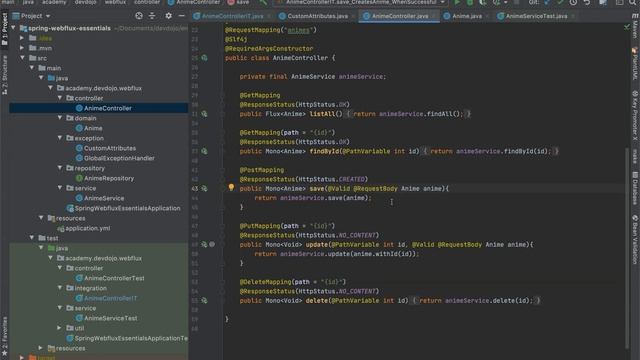Select AnimeControllerIT in integration package
This screenshot has height=360, width=640.
click(x=111, y=298)
